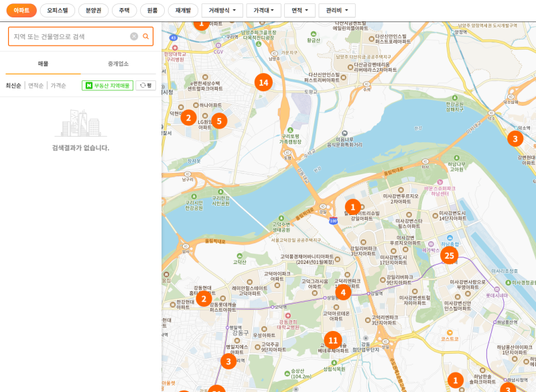
Task: Click the orange search magnifier icon
Action: pyautogui.click(x=145, y=37)
